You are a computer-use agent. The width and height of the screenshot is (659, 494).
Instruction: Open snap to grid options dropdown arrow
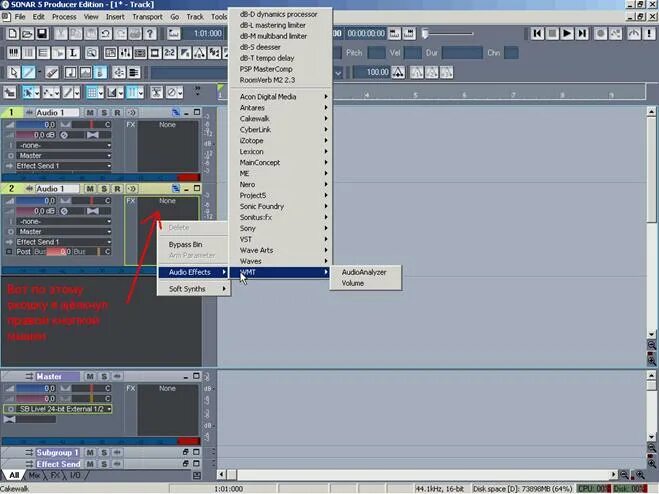(101, 92)
